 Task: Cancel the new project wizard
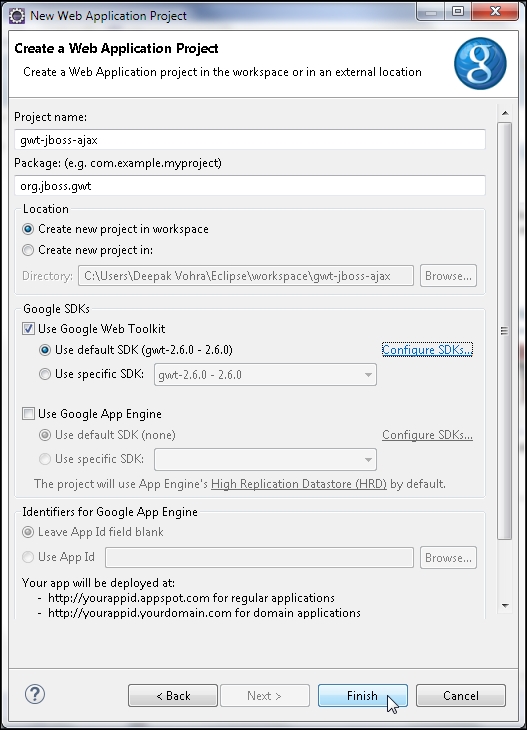[460, 696]
